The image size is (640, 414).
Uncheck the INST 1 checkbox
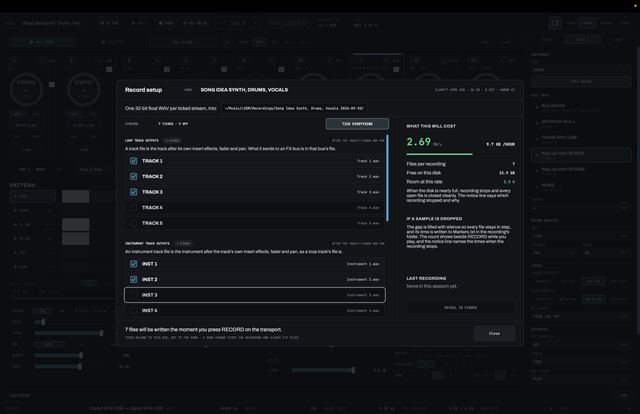tap(133, 264)
